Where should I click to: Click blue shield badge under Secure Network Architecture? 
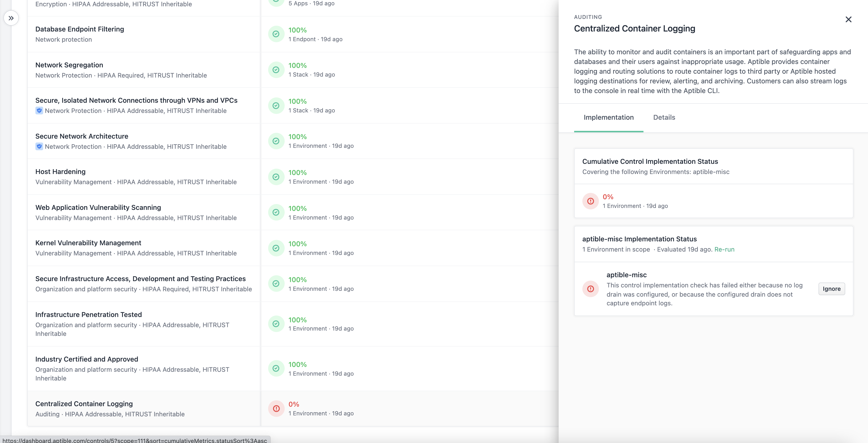click(39, 147)
